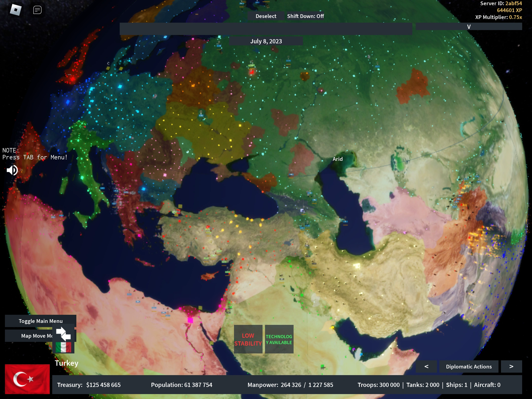Expand the V dropdown panel

pyautogui.click(x=469, y=27)
